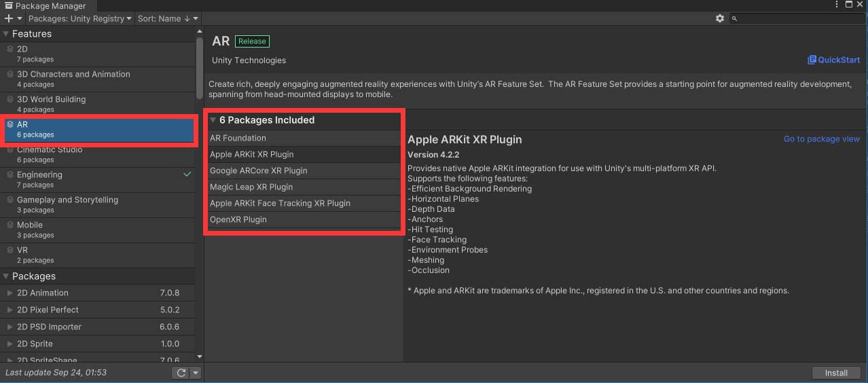Select 2D Animation package row
This screenshot has height=383, width=868.
[98, 293]
